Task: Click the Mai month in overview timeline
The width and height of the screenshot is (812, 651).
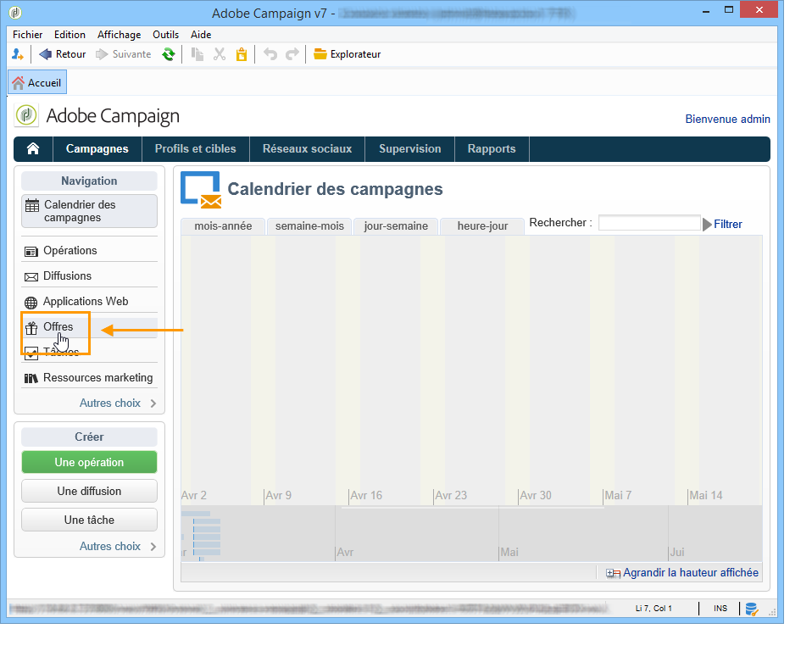Action: pos(509,552)
